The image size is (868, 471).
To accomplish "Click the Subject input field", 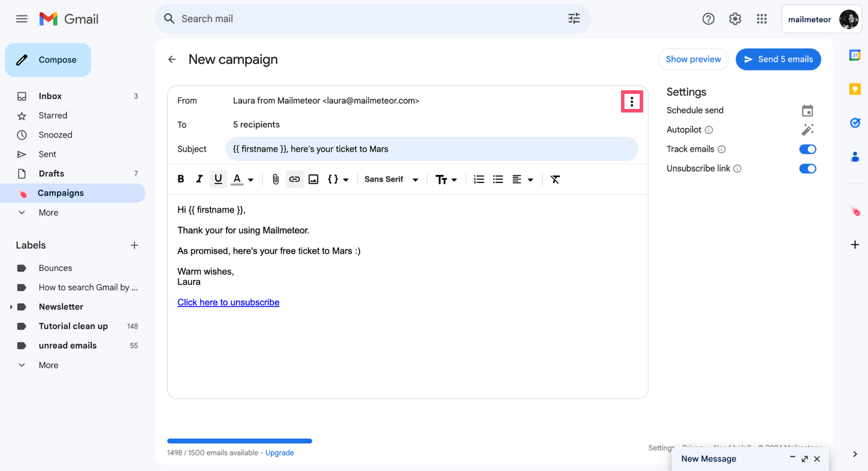I will coord(432,149).
